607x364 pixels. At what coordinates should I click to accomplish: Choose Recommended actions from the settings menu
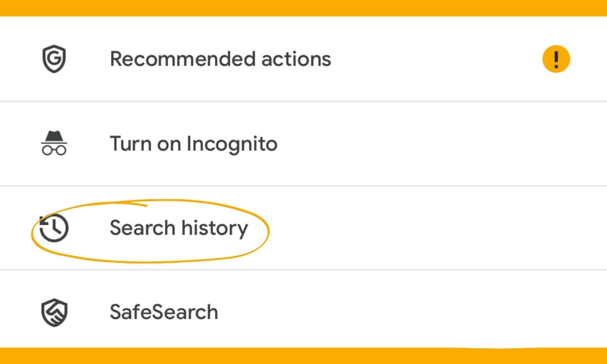pyautogui.click(x=221, y=59)
